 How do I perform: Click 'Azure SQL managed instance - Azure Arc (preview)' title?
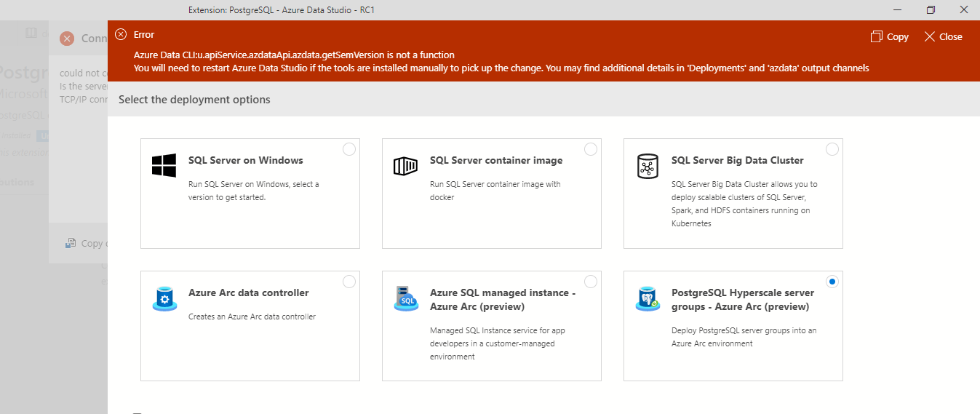[x=503, y=299]
